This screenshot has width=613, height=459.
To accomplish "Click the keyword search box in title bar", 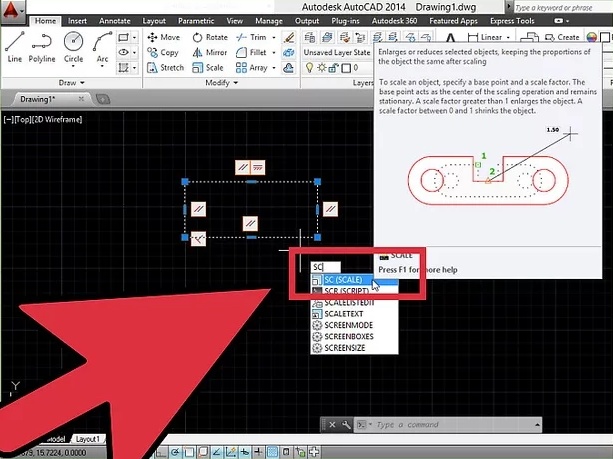I will click(562, 7).
